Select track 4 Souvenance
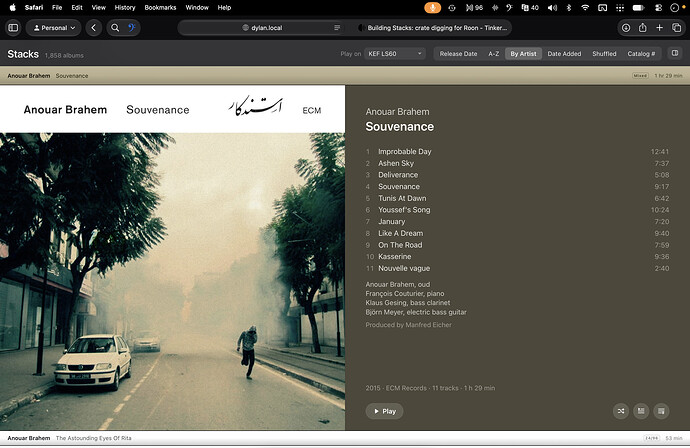 (517, 187)
